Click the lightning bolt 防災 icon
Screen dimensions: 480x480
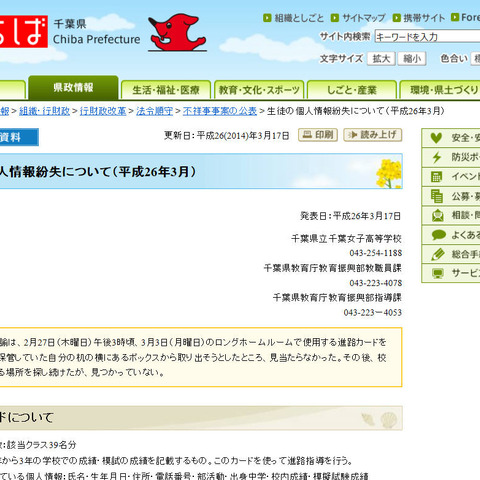[437, 157]
